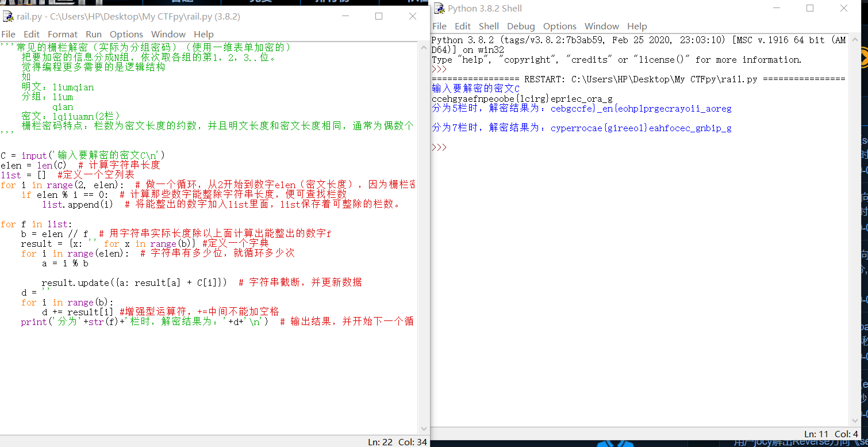Viewport: 868px width, 447px height.
Task: Open Run menu in rail.py editor
Action: (x=94, y=34)
